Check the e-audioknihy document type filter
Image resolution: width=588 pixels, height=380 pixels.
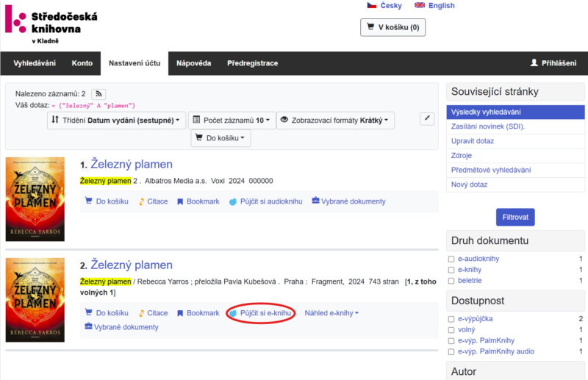tap(451, 259)
